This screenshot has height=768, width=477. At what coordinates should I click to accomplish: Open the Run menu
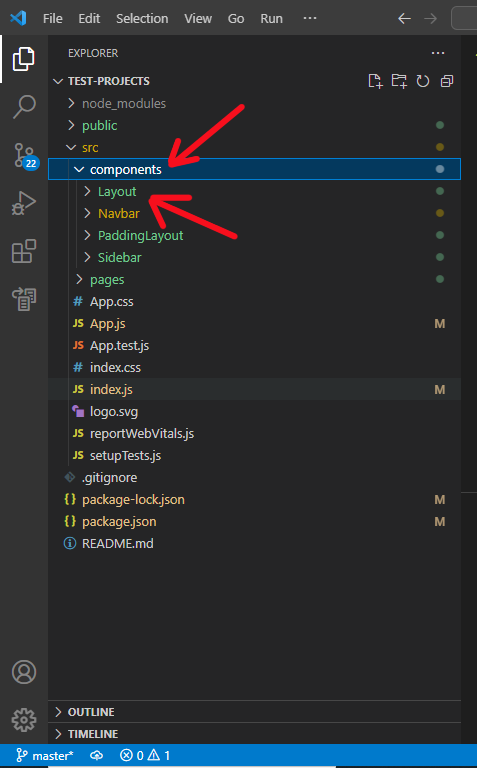tap(271, 19)
